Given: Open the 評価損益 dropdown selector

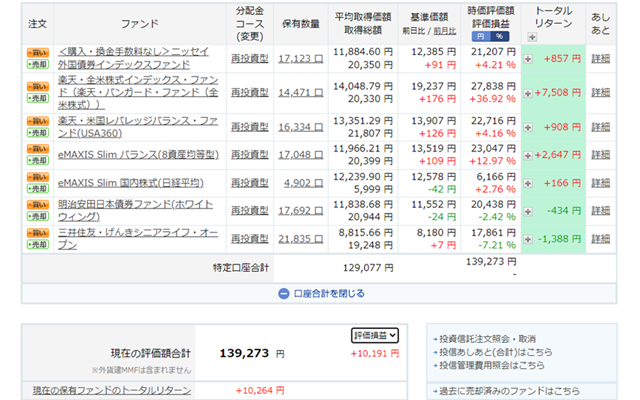Looking at the screenshot, I should (x=375, y=336).
